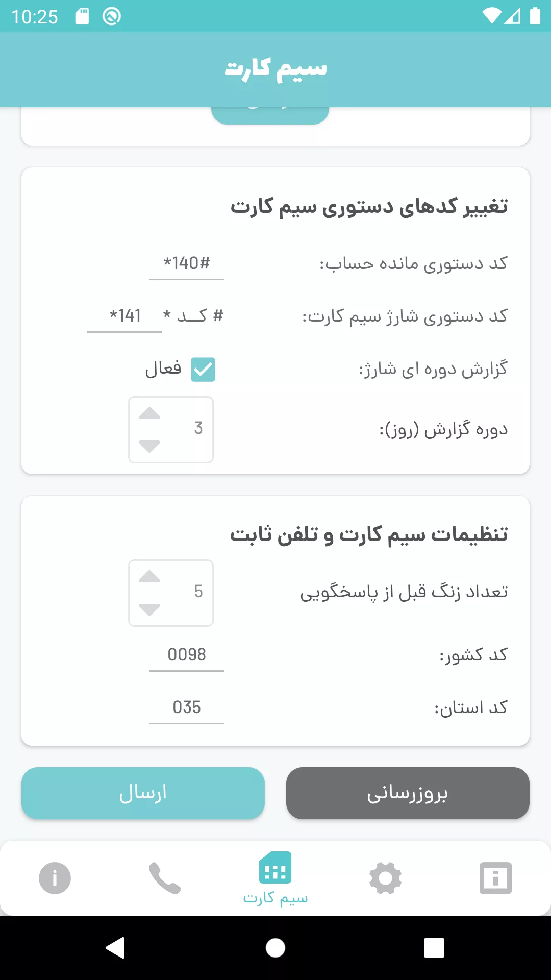This screenshot has width=551, height=980.
Task: Tap the ارسال send button
Action: coord(143,793)
